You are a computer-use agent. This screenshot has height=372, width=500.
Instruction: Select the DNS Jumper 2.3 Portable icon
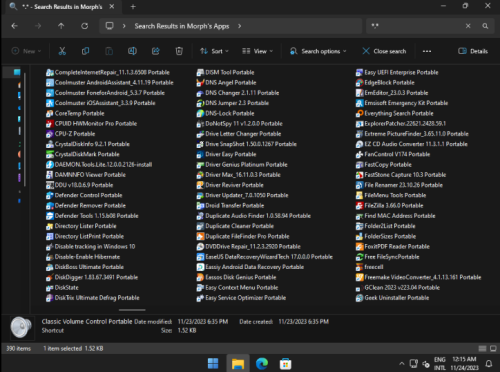200,103
